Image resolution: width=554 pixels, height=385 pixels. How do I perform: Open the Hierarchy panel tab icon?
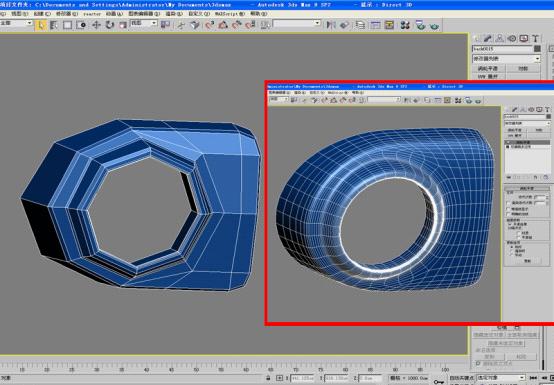(500, 38)
